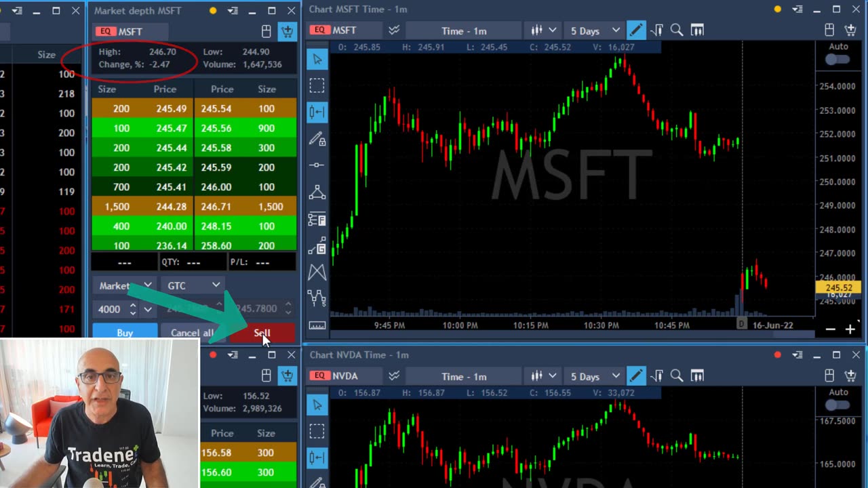Click the MSFT symbol field in Chart MSFT toolbar
The width and height of the screenshot is (868, 488).
(x=344, y=30)
